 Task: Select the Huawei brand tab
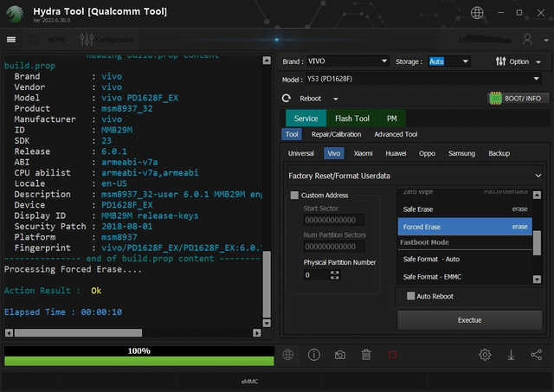tap(396, 153)
